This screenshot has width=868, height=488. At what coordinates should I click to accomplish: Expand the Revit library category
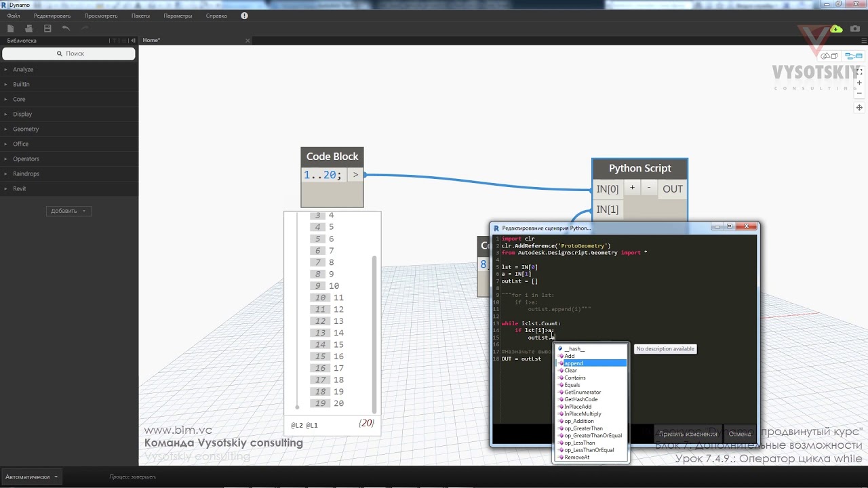[69, 189]
